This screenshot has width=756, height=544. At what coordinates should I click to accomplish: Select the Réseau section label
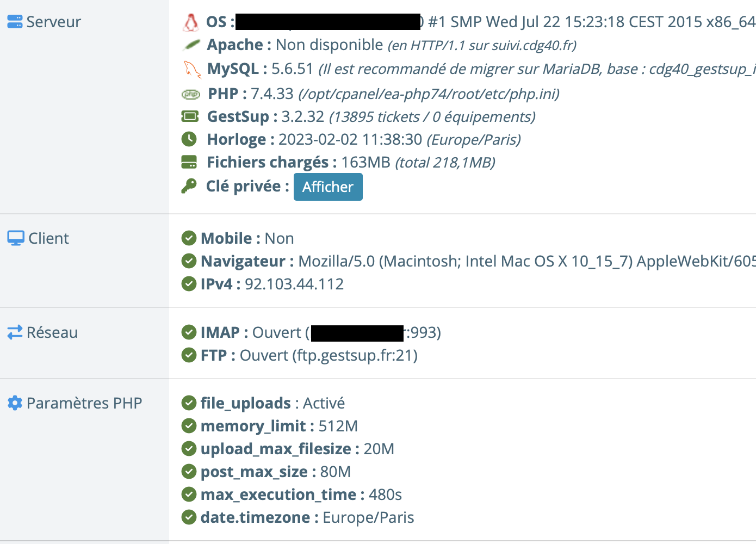(52, 332)
